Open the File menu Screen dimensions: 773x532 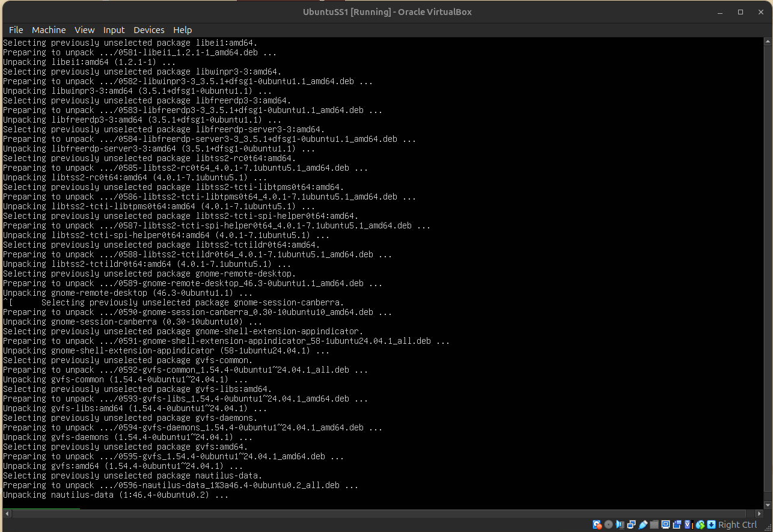pos(16,30)
